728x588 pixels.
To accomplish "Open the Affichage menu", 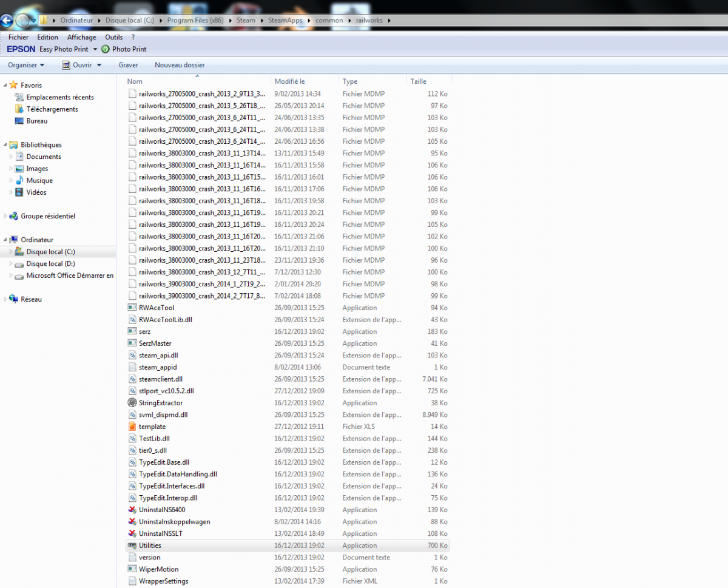I will (81, 38).
